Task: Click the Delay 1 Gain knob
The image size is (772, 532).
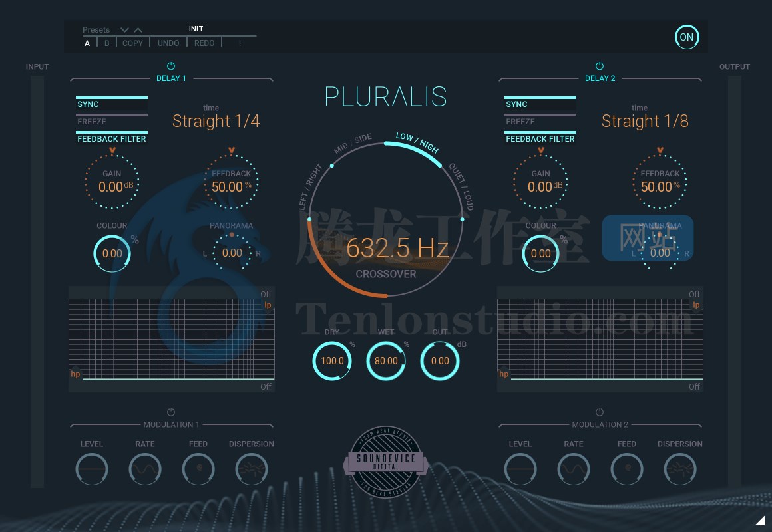Action: [x=112, y=182]
